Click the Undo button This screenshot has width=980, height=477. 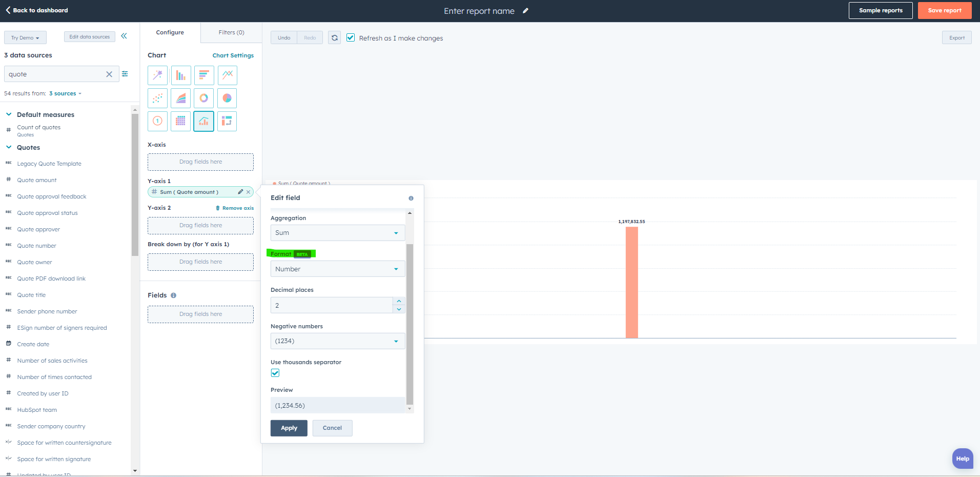coord(284,37)
